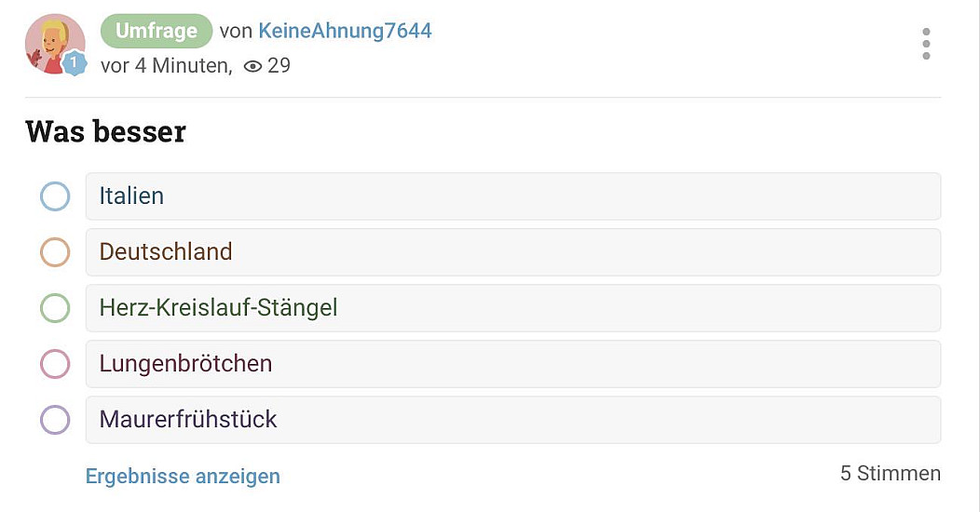Select the Lungenbrötchen radio button

tap(55, 364)
